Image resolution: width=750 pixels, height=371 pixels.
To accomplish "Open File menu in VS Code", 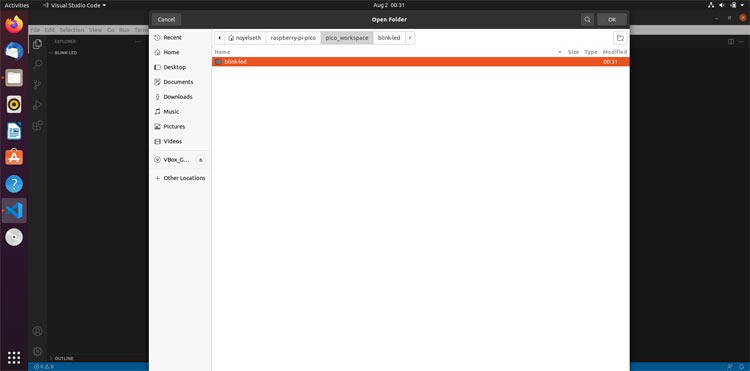I will [35, 30].
